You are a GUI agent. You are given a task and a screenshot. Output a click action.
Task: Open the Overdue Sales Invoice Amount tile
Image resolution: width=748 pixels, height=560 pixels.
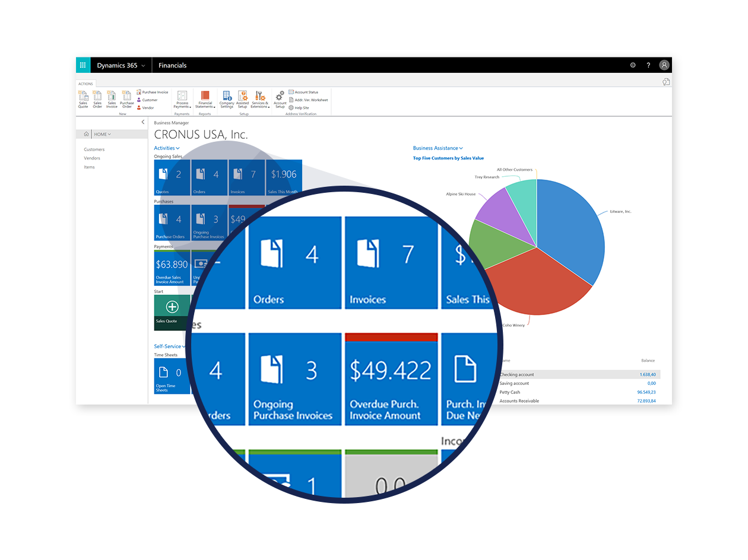point(172,268)
